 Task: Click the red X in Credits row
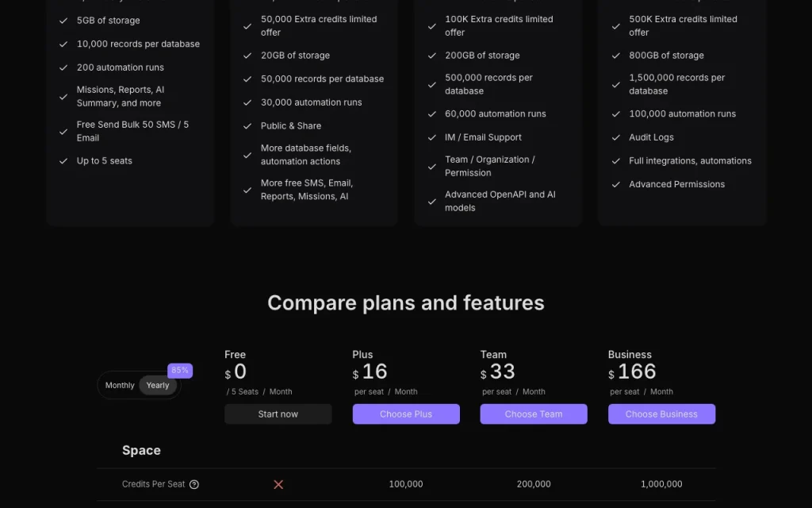(x=278, y=484)
